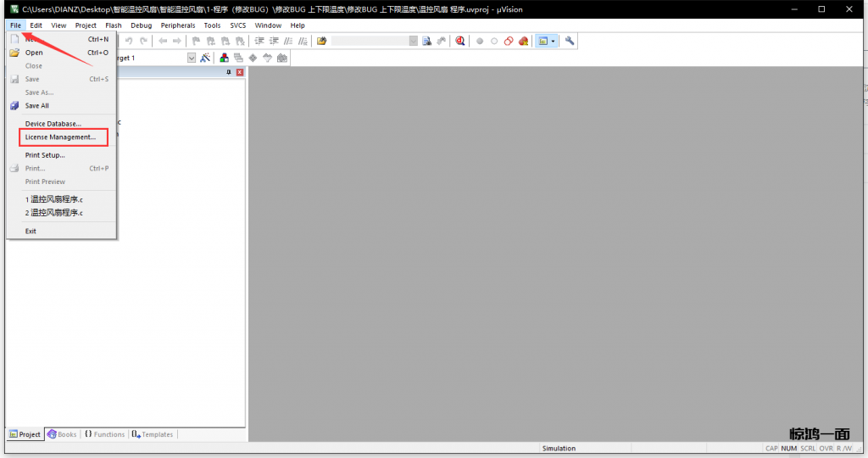This screenshot has width=868, height=458.
Task: Toggle the Project panel pin icon
Action: click(x=228, y=73)
